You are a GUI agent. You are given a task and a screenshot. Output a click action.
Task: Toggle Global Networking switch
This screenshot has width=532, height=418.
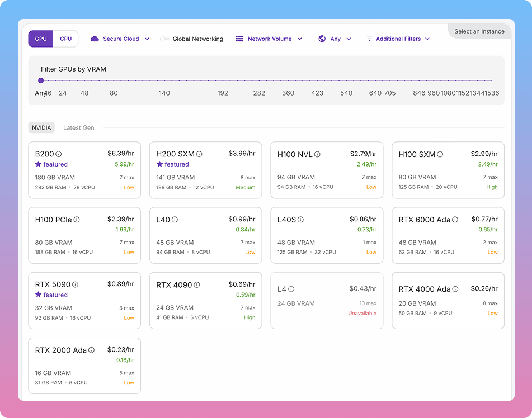click(x=164, y=39)
